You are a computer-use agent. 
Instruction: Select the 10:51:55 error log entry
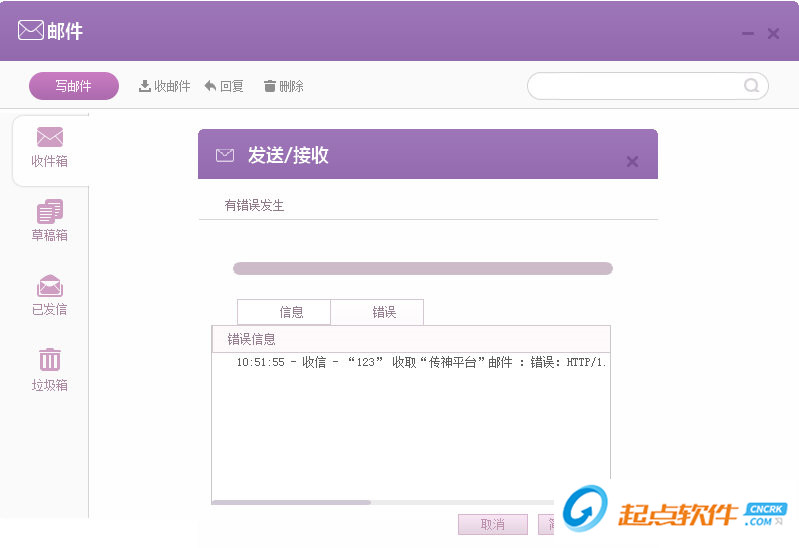pos(420,362)
